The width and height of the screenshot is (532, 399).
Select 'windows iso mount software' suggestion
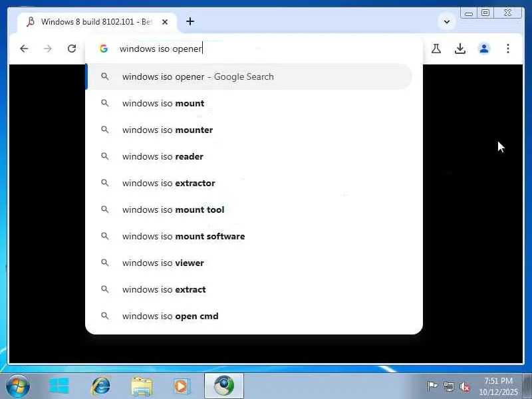coord(250,236)
